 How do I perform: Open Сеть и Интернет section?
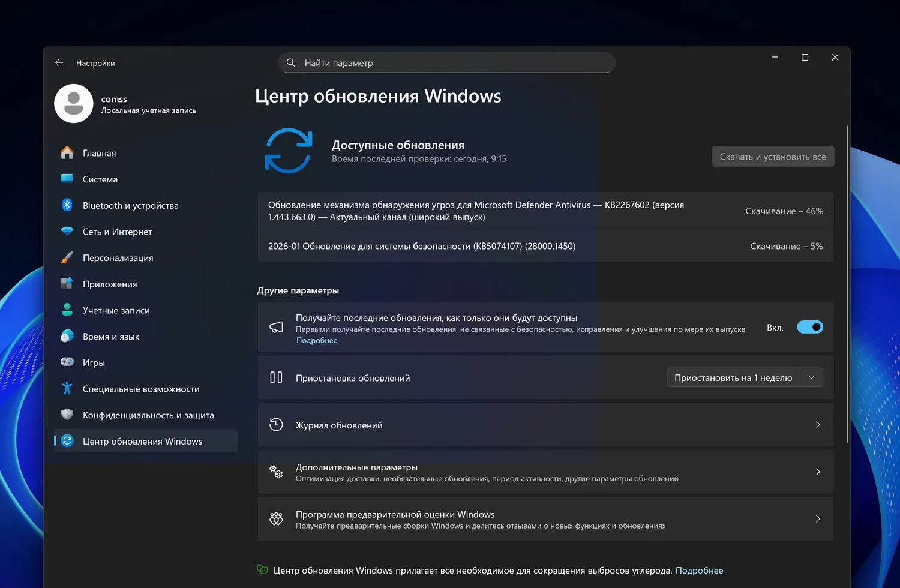[x=146, y=232]
